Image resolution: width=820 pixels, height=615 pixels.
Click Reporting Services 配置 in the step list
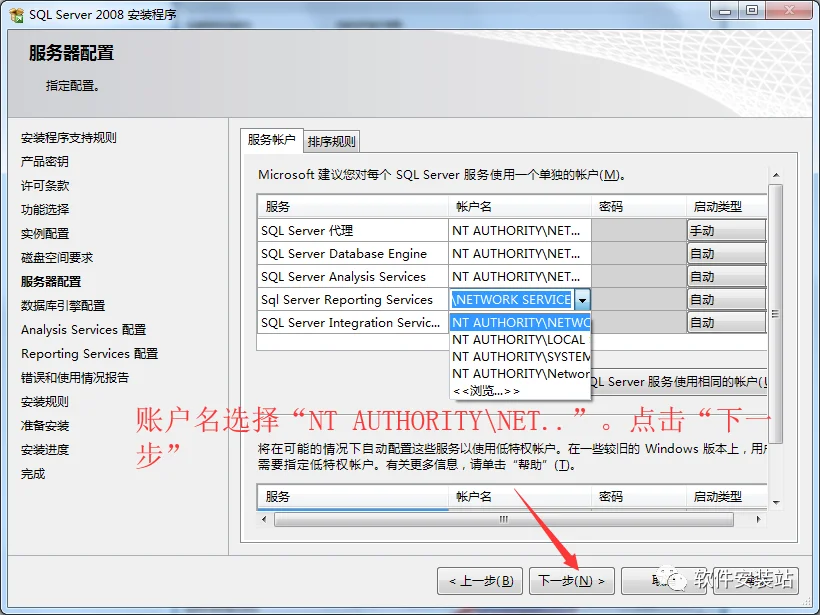(89, 354)
